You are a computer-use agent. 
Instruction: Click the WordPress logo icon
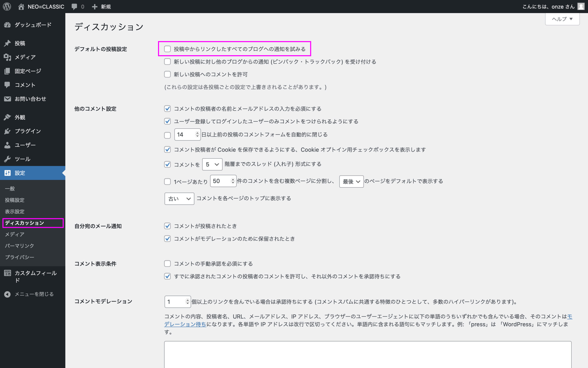pyautogui.click(x=7, y=7)
